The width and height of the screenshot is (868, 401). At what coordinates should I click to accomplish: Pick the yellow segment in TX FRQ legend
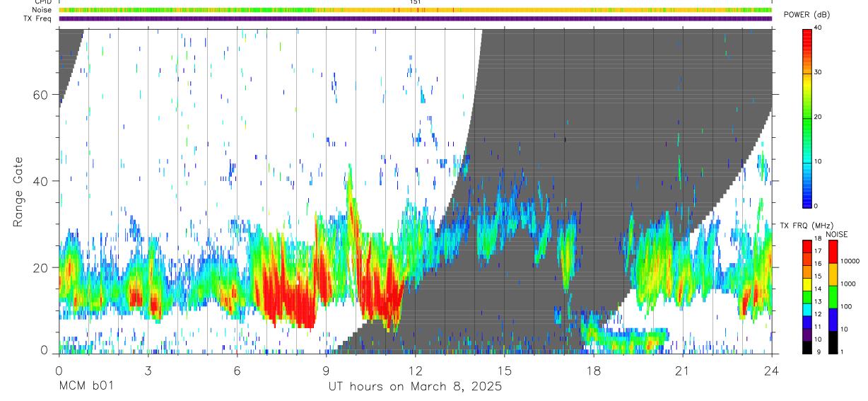pos(807,284)
